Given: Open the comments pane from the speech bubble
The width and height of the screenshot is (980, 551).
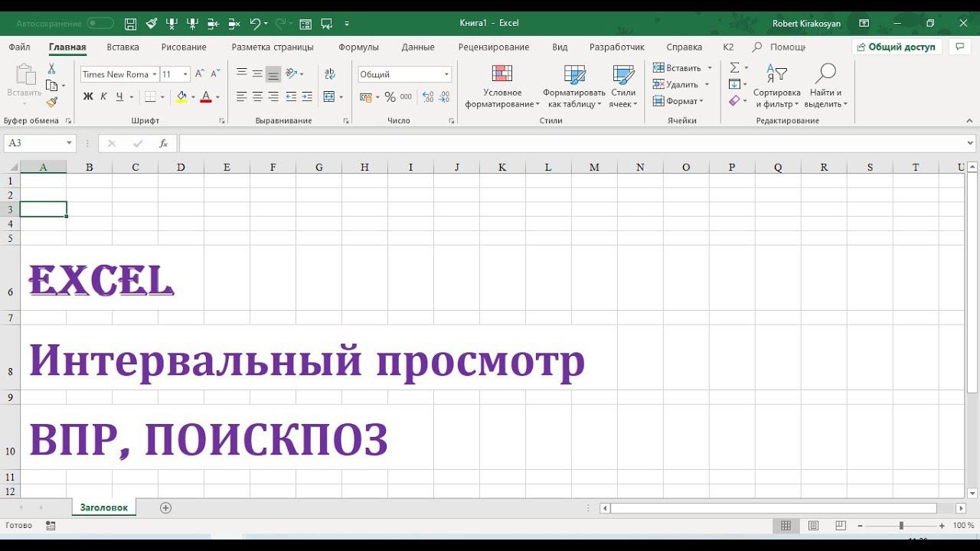Looking at the screenshot, I should 959,47.
